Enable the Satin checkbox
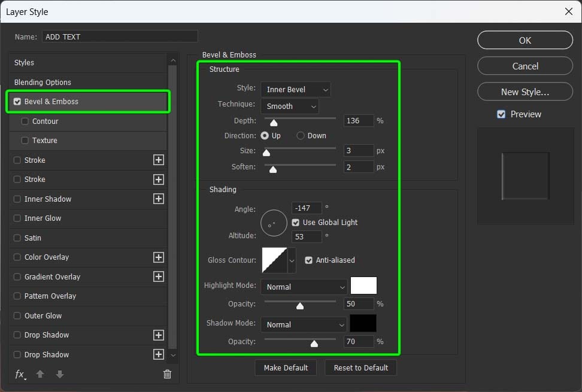 pyautogui.click(x=17, y=238)
